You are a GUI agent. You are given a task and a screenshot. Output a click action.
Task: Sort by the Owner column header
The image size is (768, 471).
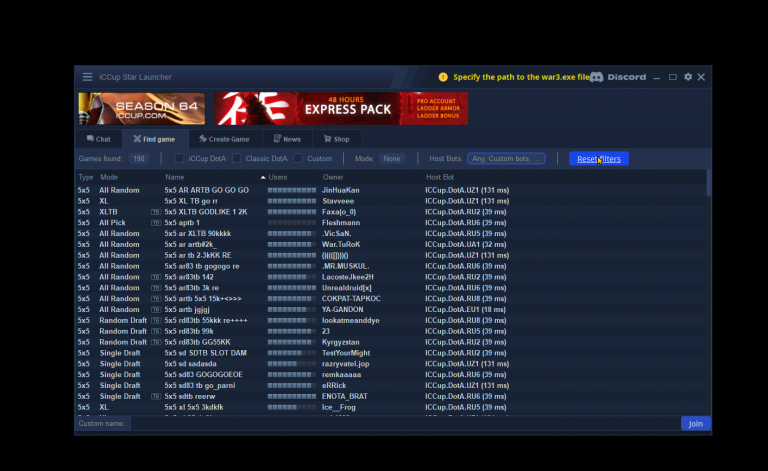pyautogui.click(x=333, y=177)
